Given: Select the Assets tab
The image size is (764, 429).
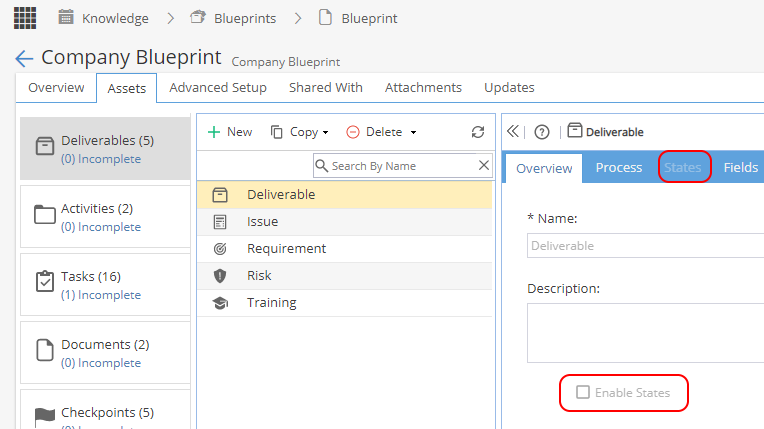Looking at the screenshot, I should (127, 88).
